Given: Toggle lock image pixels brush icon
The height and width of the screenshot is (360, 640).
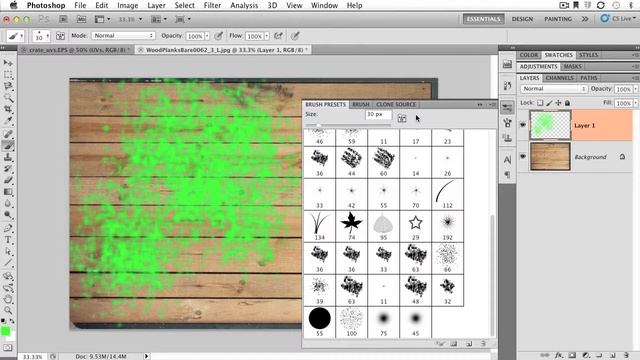Looking at the screenshot, I should [549, 103].
